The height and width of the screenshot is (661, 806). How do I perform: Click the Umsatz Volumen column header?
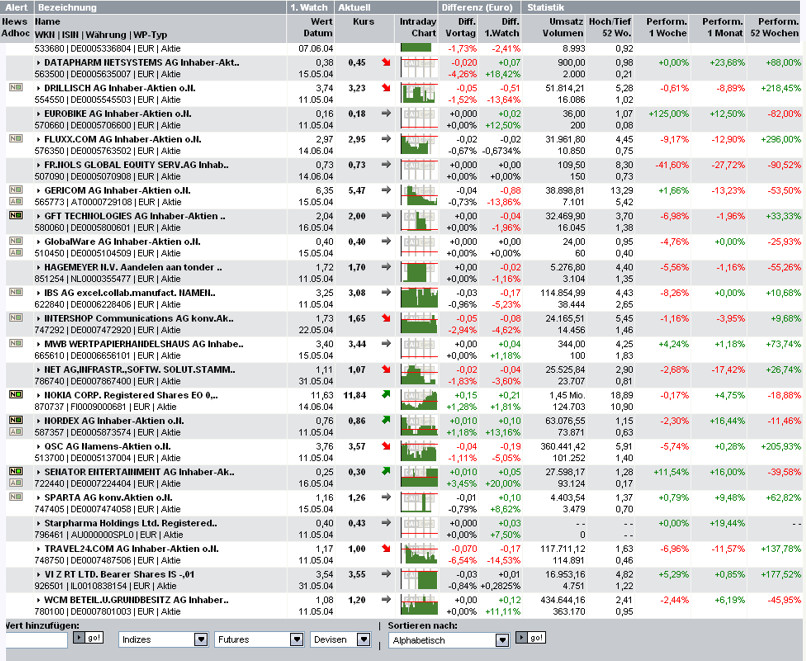(x=563, y=27)
